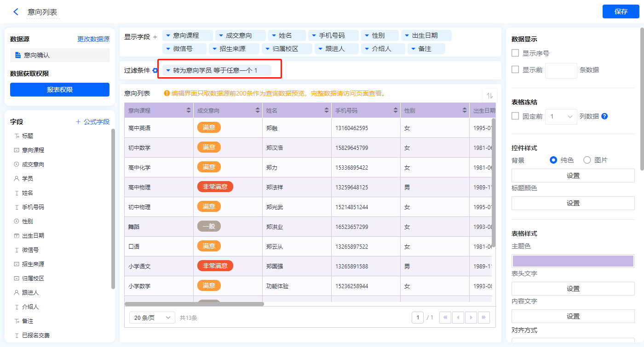
Task: Enable the 显示序号 checkbox
Action: click(515, 53)
